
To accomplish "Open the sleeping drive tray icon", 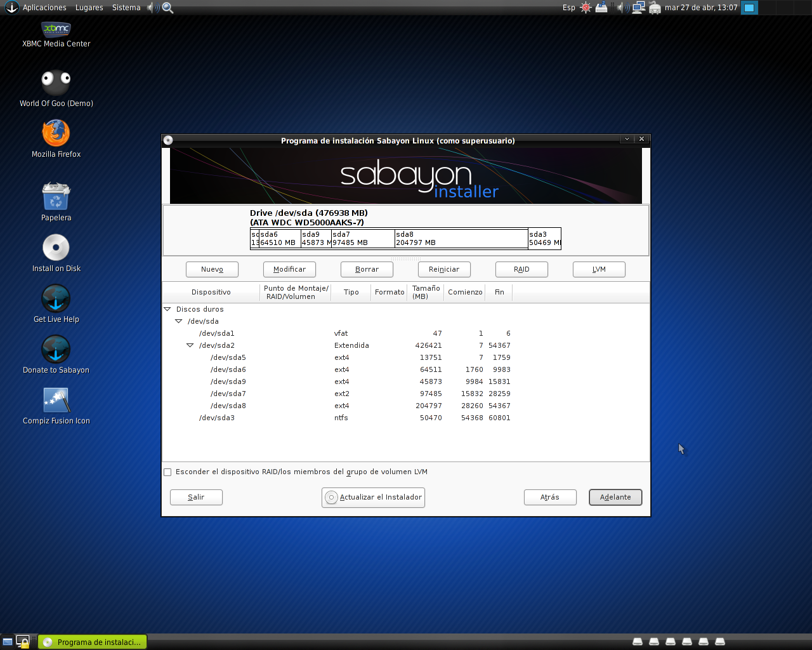I will coord(601,8).
